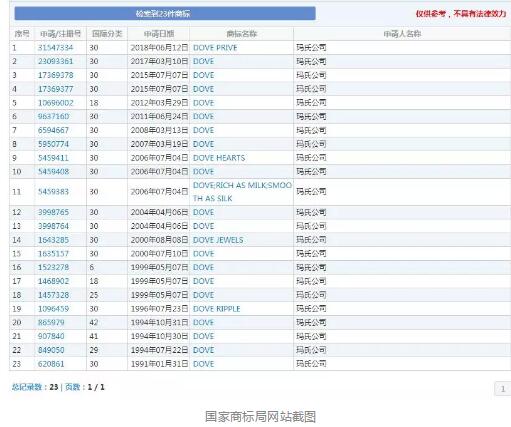The image size is (511, 427).
Task: Open the DOVE PRIVE trademark name
Action: [x=215, y=48]
